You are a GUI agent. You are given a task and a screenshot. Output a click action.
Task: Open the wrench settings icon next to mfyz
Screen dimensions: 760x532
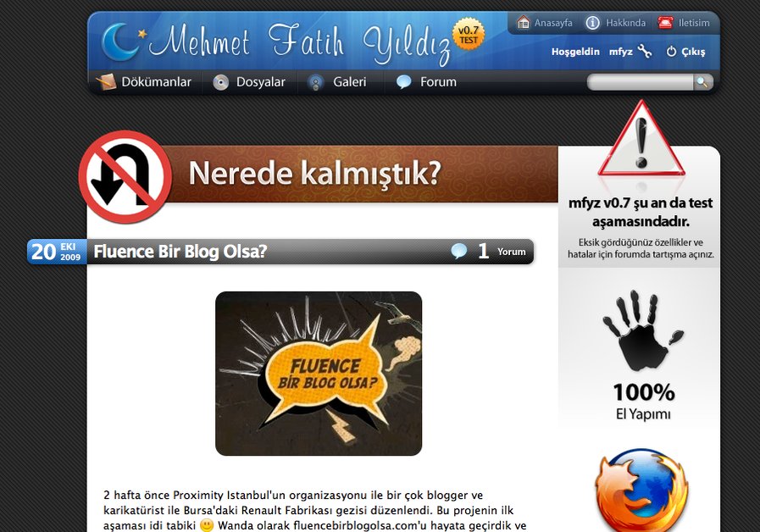coord(643,51)
